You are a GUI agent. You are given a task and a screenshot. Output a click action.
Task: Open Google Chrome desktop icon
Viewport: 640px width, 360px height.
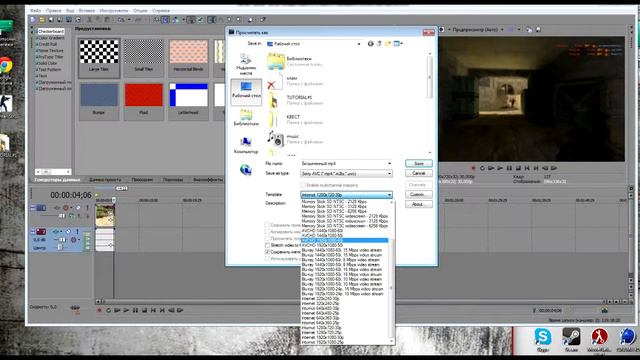(x=6, y=66)
